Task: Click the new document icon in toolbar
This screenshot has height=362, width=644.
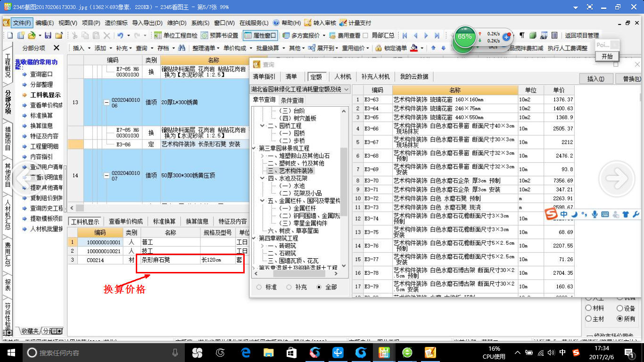Action: [x=10, y=35]
